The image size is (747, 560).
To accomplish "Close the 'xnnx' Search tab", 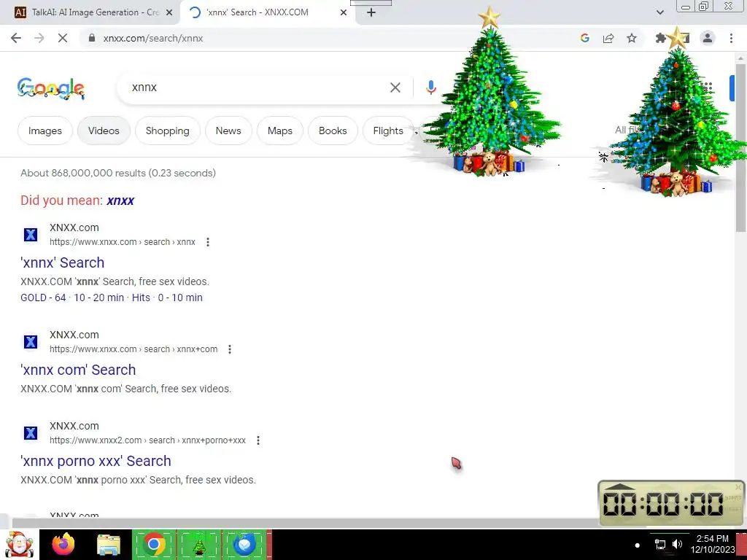I will pos(344,12).
